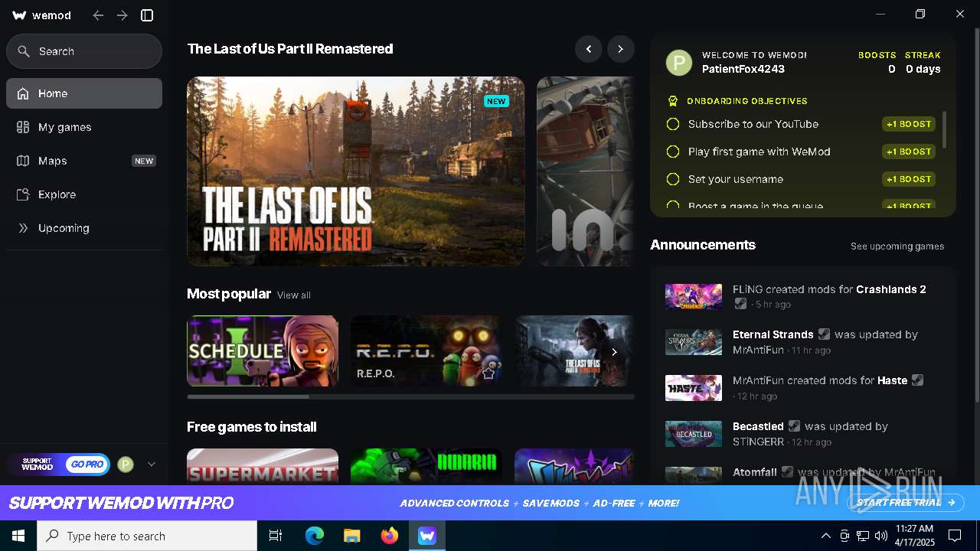Open the Schedule I game card
The width and height of the screenshot is (980, 551).
(x=263, y=350)
